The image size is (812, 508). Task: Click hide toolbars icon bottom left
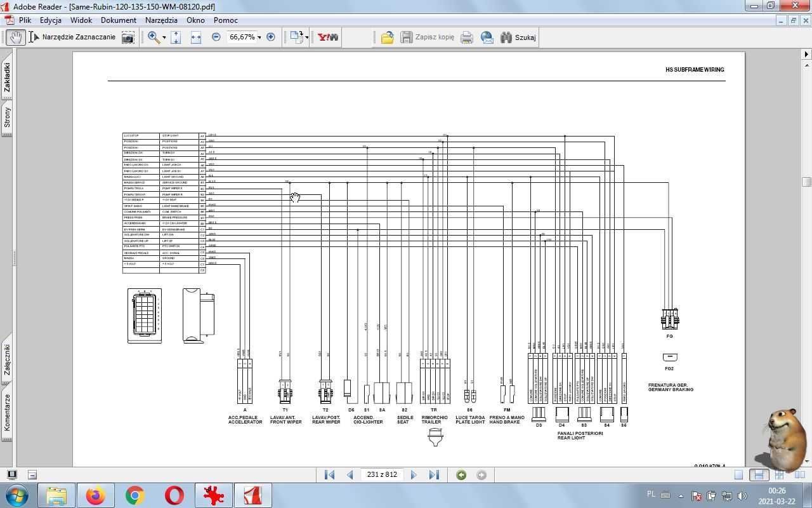[32, 474]
